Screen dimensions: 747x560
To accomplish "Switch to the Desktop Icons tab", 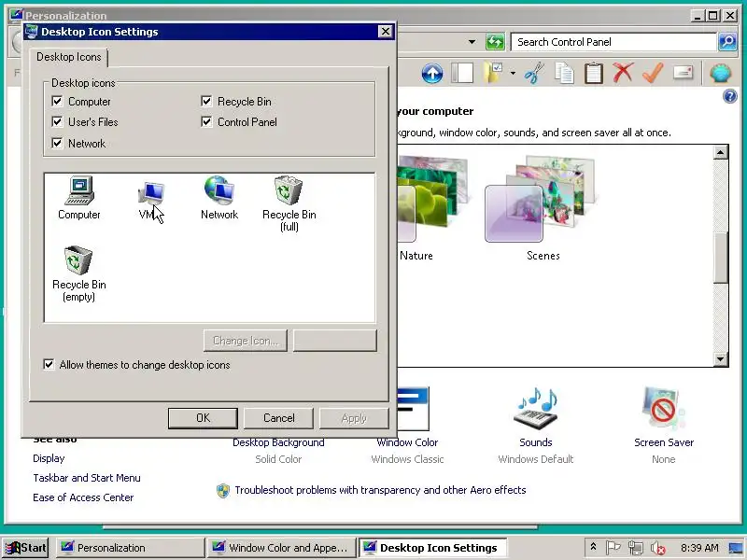I will [x=68, y=57].
